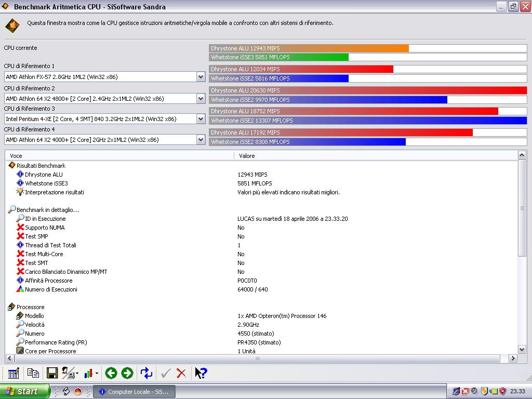The height and width of the screenshot is (399, 532).
Task: Click the current CPU Whetstone green bar
Action: click(x=279, y=57)
